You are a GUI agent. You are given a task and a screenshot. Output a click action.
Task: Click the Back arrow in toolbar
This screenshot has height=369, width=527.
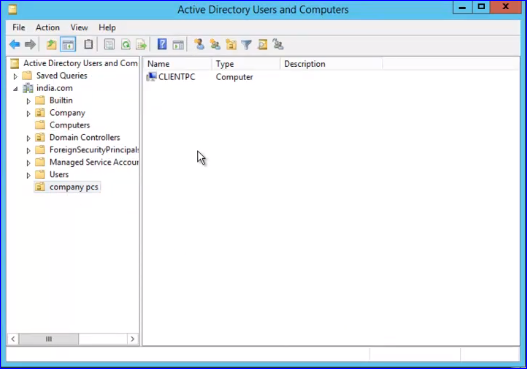tap(15, 44)
